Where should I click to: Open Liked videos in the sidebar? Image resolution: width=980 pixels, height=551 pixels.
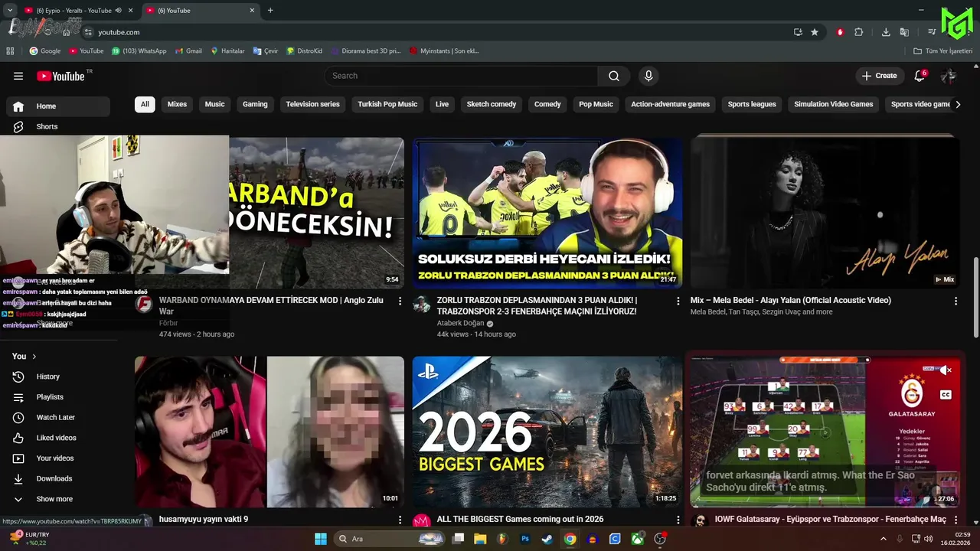coord(58,438)
